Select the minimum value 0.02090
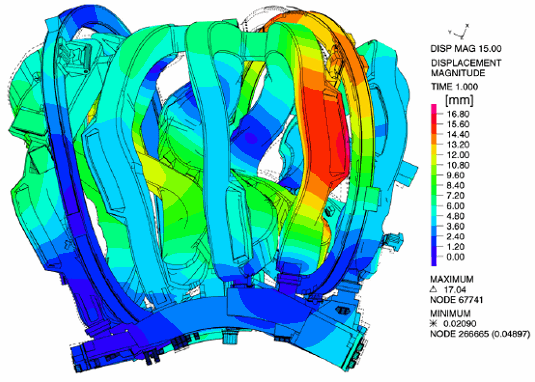The width and height of the screenshot is (535, 382). click(460, 323)
